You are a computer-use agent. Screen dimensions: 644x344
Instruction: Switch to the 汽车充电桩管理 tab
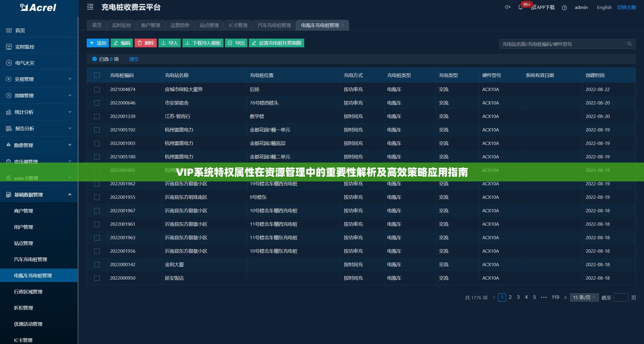[x=273, y=25]
